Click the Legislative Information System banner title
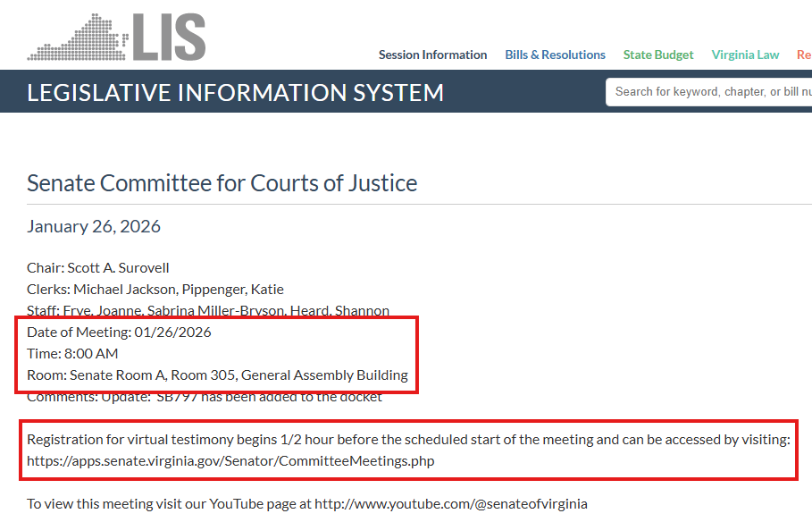This screenshot has width=812, height=522. 235,92
